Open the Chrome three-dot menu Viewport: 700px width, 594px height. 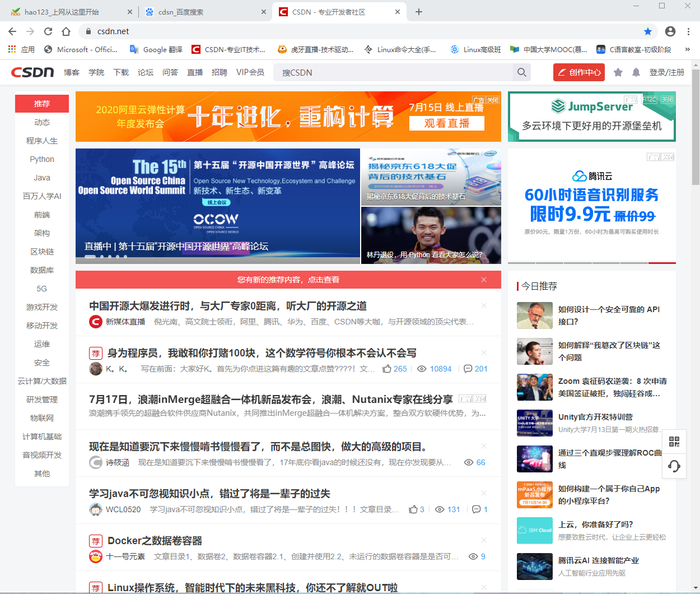(x=689, y=31)
